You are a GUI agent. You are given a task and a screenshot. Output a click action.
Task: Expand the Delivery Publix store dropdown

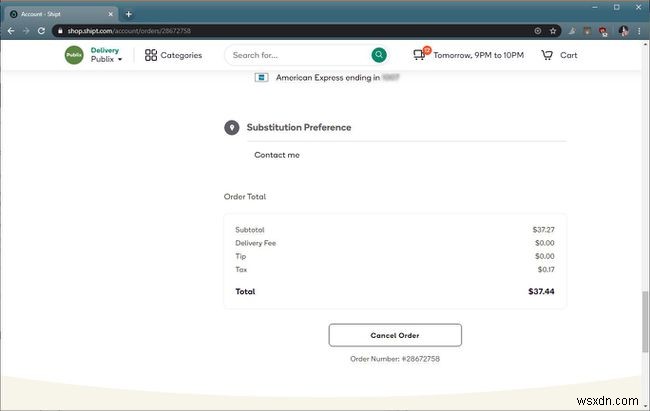point(107,55)
